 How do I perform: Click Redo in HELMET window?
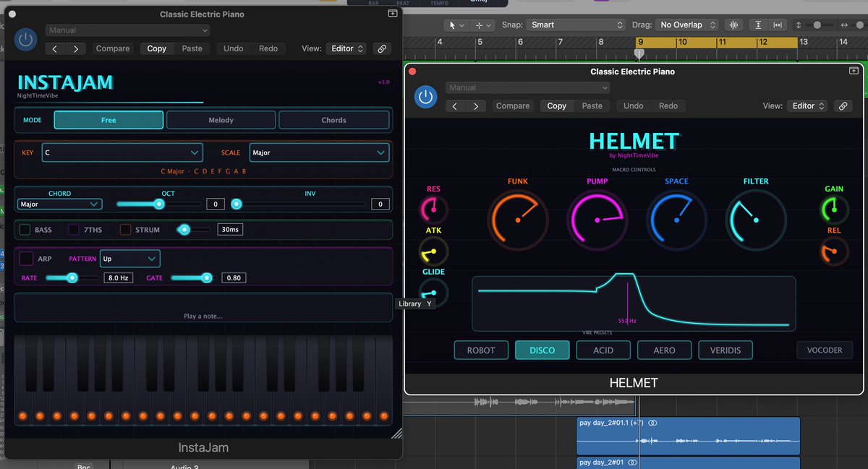click(668, 106)
